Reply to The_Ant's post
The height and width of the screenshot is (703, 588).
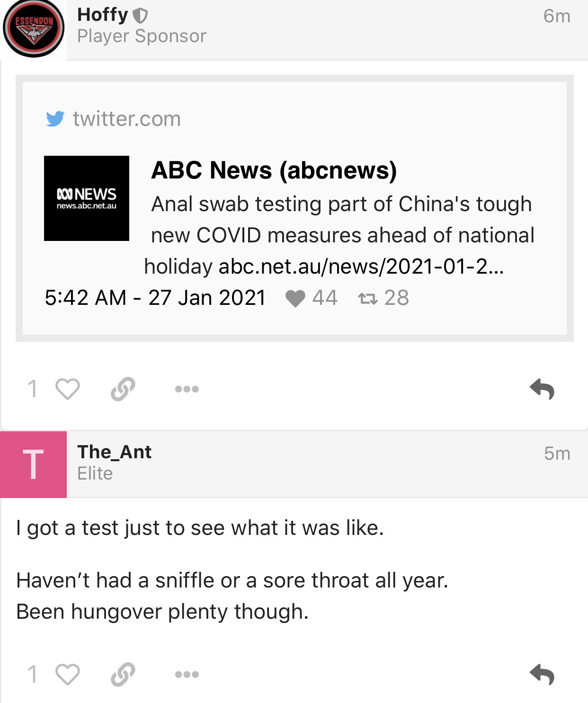(542, 674)
